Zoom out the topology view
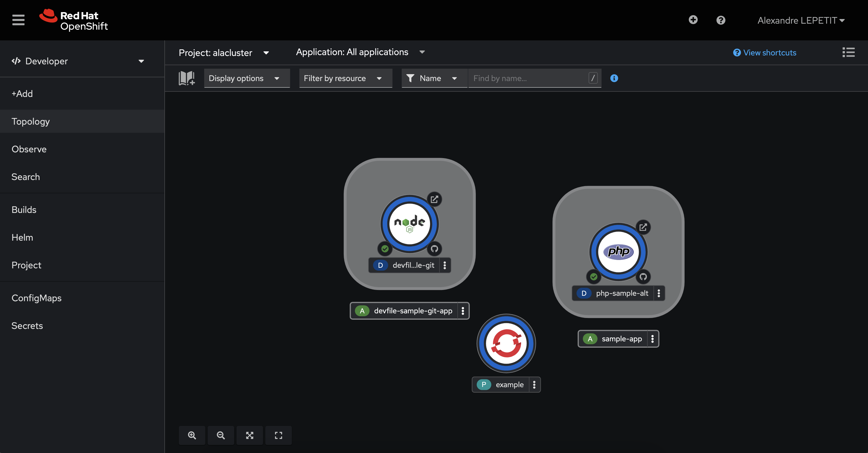This screenshot has width=868, height=453. 221,435
